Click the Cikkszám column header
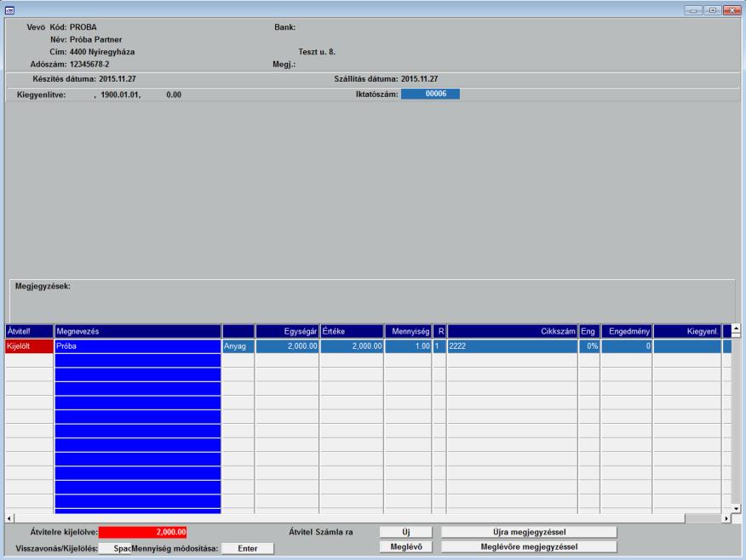746x560 pixels. point(513,331)
